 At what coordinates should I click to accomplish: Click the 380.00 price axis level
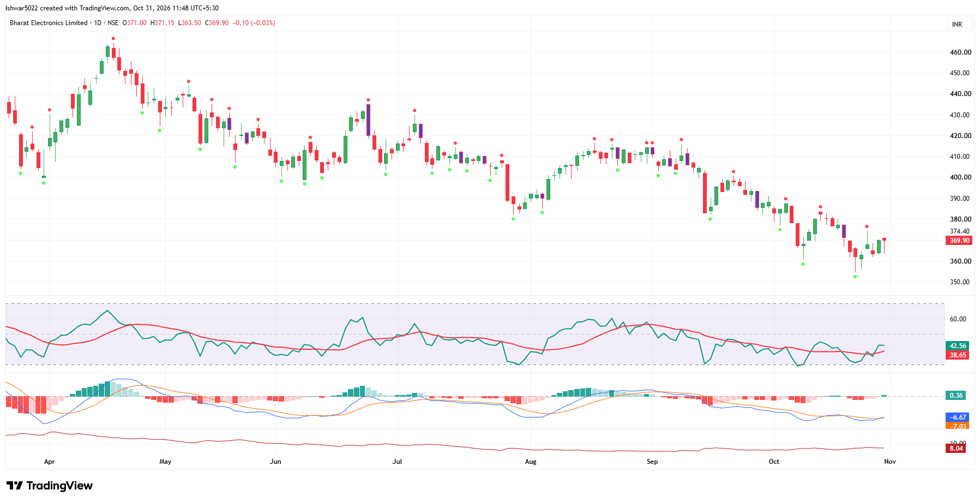click(x=960, y=219)
